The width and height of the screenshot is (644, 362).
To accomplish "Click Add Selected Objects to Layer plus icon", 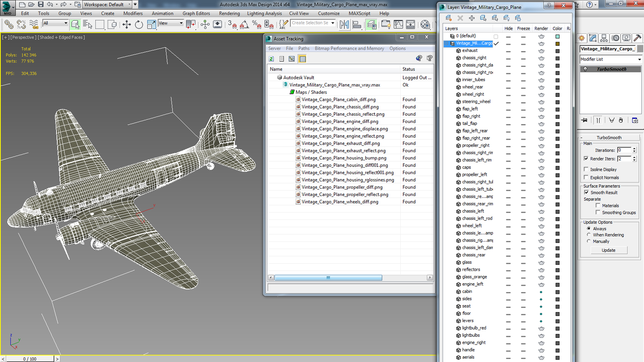I will [472, 18].
